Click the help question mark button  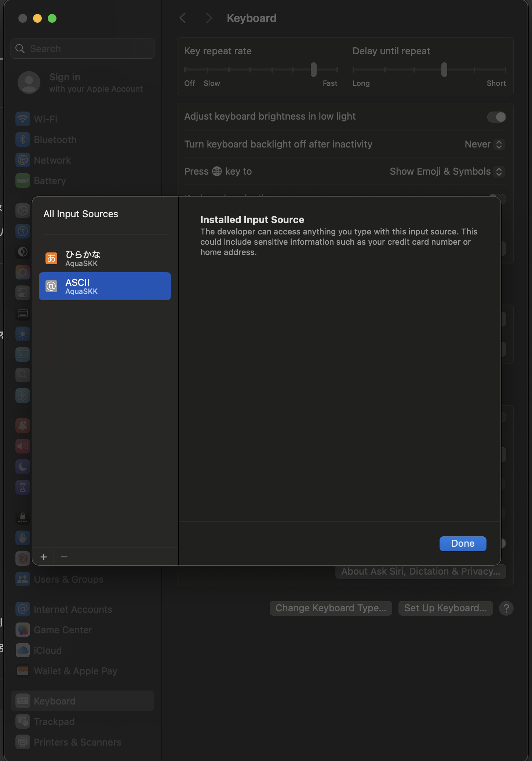pos(506,608)
